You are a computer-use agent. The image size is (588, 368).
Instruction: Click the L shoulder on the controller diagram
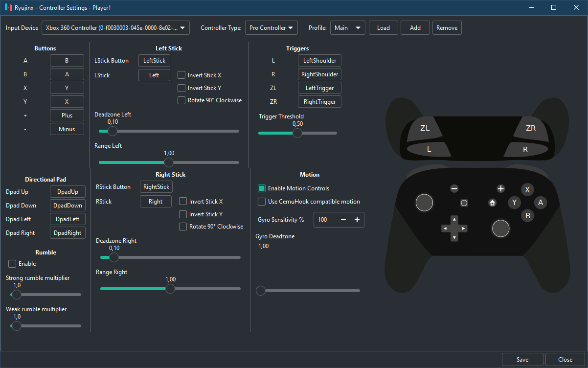429,149
